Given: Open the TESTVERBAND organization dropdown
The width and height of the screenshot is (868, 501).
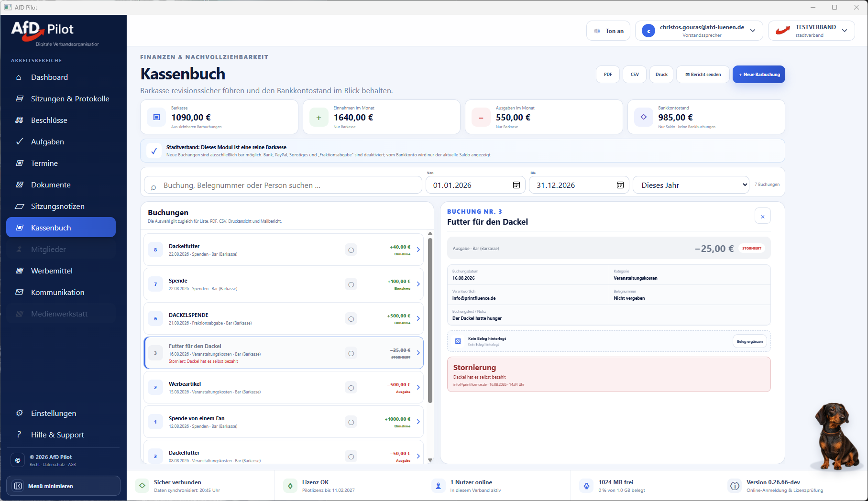Looking at the screenshot, I should (811, 31).
